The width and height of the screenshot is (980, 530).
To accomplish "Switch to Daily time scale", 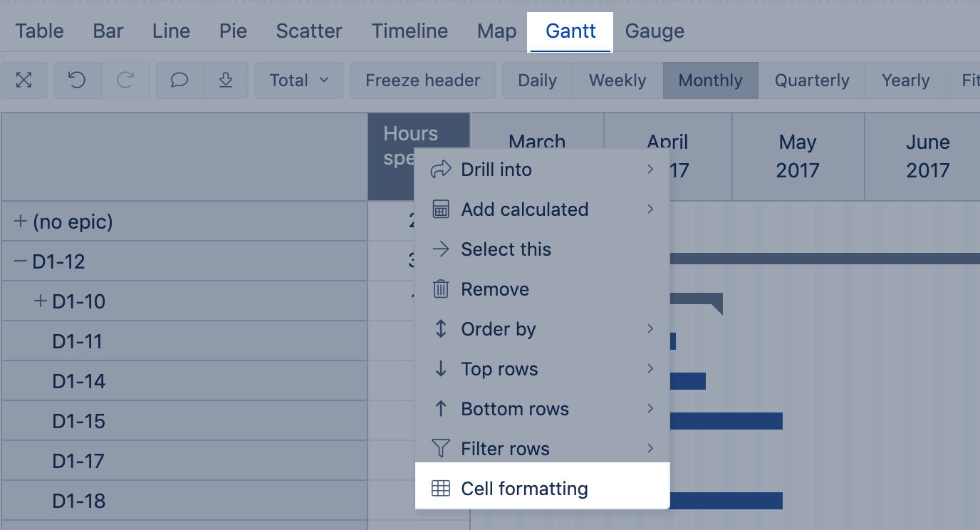I will point(537,80).
